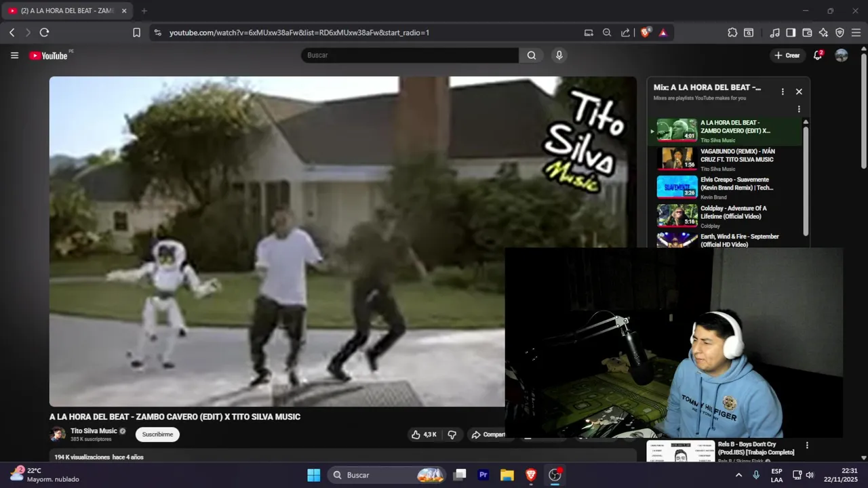Open OBS Studio taskbar icon
This screenshot has height=488, width=868.
click(555, 475)
